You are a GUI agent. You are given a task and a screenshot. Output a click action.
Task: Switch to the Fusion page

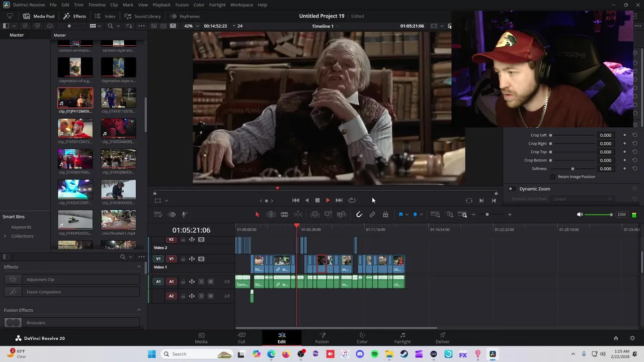pos(322,338)
